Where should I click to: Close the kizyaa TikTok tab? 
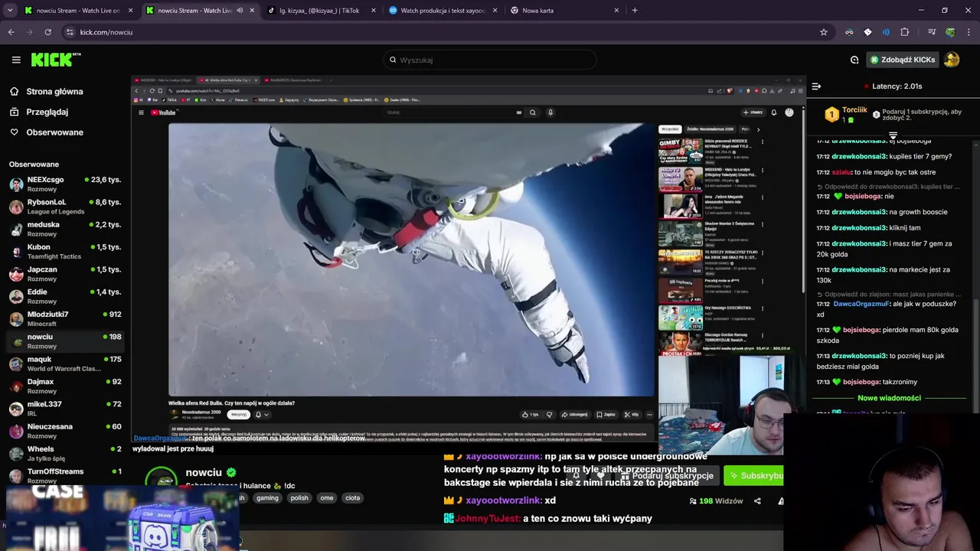374,11
